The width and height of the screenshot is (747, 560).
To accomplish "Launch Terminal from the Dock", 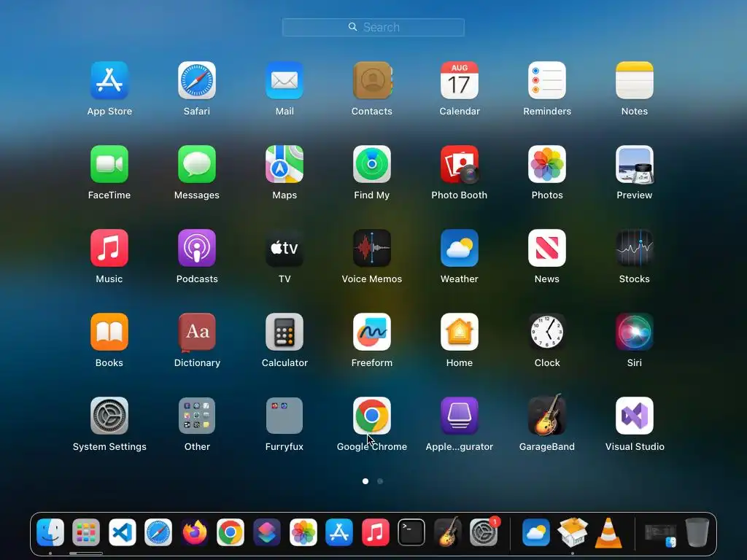I will pyautogui.click(x=411, y=532).
